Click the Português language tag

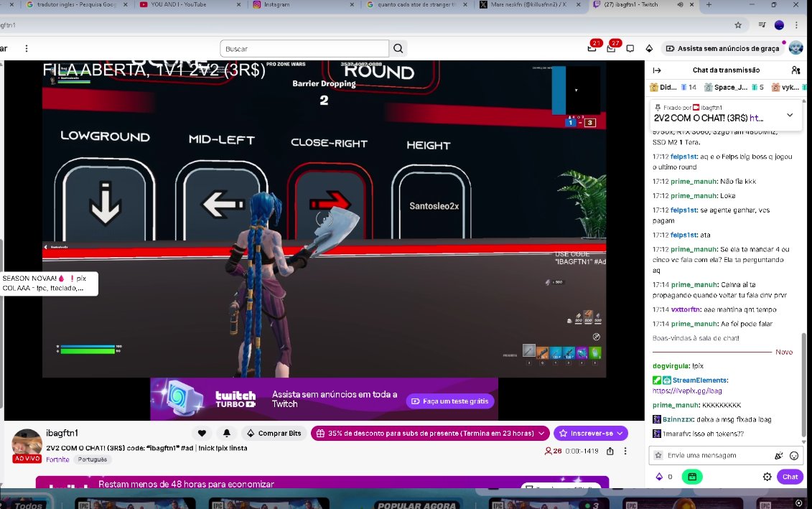tap(92, 459)
